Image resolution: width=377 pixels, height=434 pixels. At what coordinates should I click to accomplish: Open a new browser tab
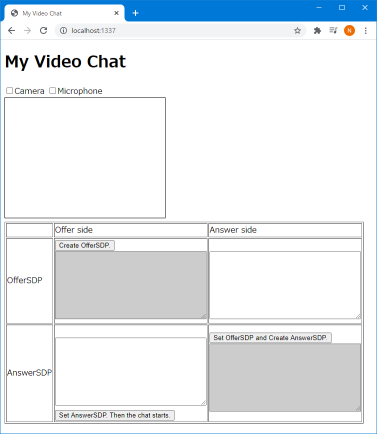[x=135, y=13]
